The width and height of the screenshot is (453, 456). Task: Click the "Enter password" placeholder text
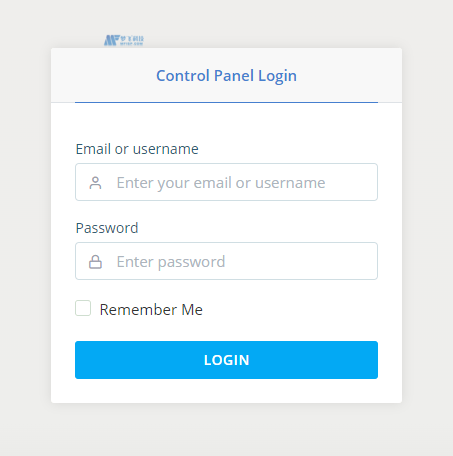pyautogui.click(x=171, y=262)
